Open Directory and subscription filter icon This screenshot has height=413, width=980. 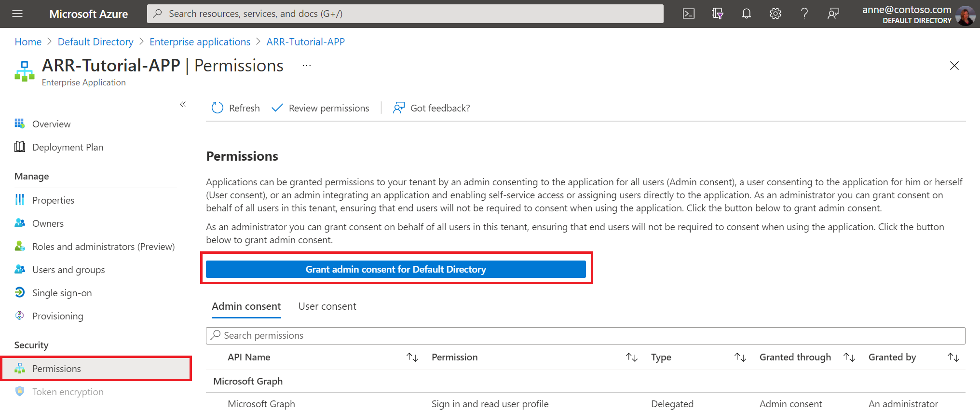718,14
